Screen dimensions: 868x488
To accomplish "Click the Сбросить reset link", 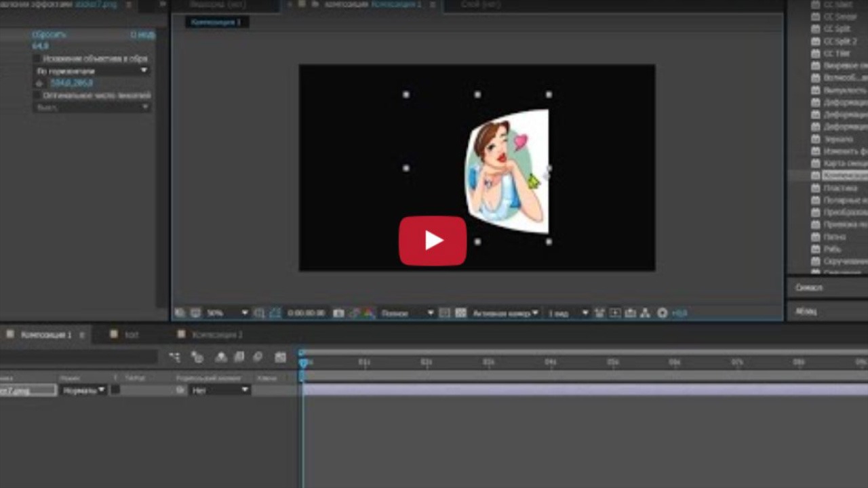I will (49, 35).
